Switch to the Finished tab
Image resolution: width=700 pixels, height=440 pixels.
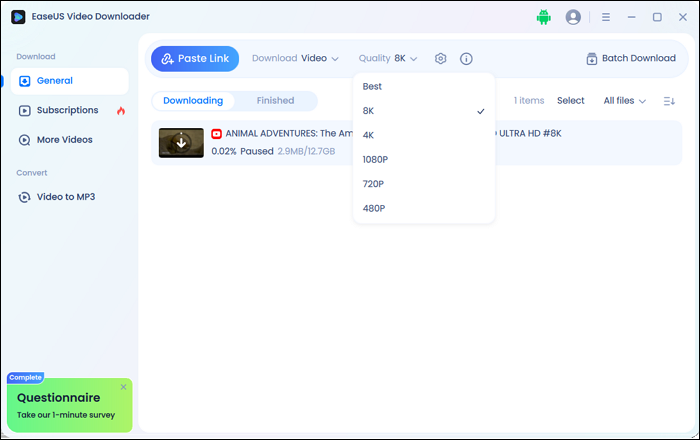click(x=275, y=101)
